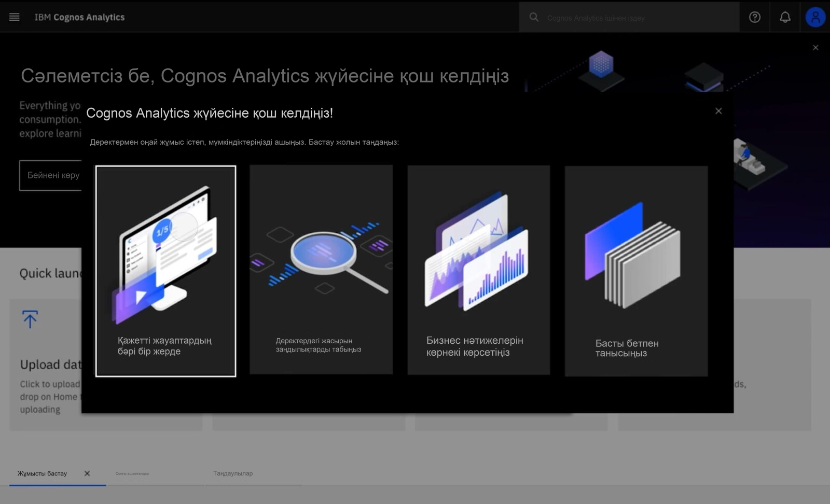Screen dimensions: 830x504
Task: Click the upload arrow icon
Action: coord(30,319)
